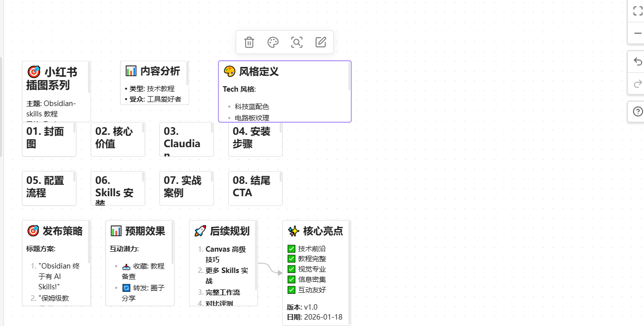
Task: Click the 标题方案 label
Action: [x=41, y=249]
